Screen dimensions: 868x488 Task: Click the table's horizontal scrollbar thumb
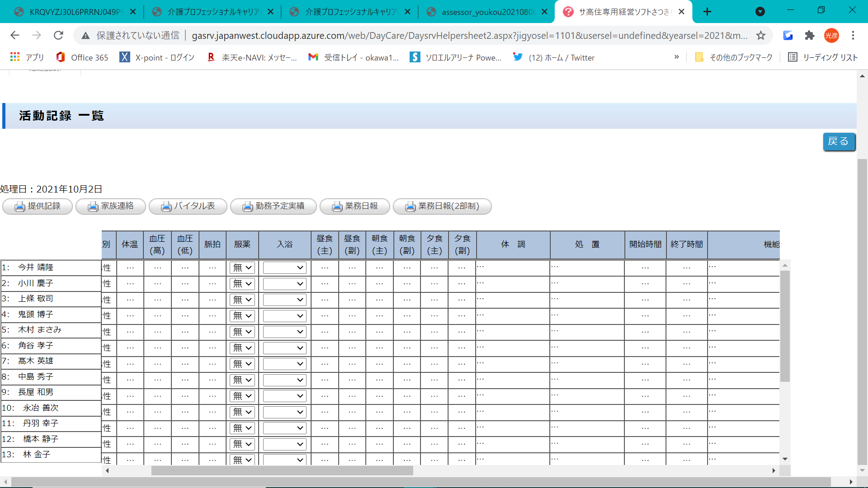click(282, 471)
